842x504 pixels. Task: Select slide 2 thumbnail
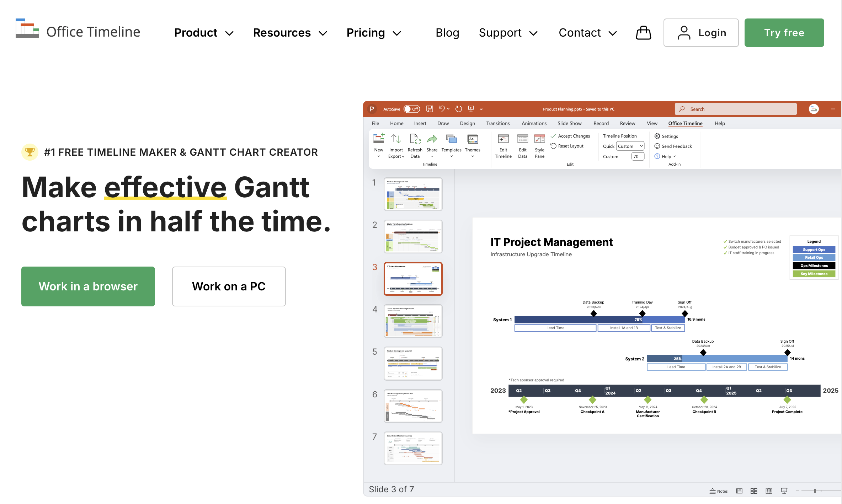point(413,236)
